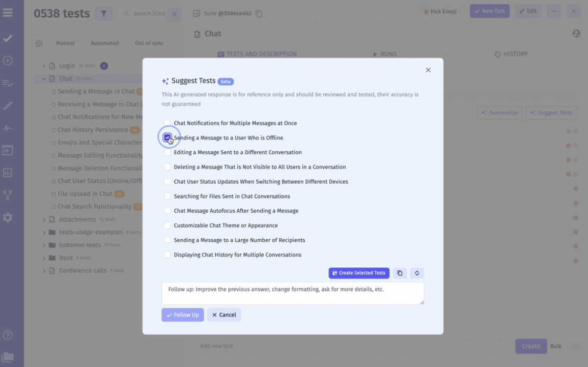588x367 pixels.
Task: Regenerate the AI test suggestions
Action: tap(417, 273)
